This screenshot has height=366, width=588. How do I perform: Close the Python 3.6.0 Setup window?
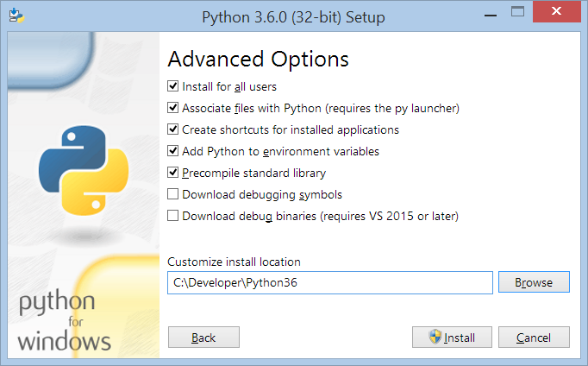556,11
